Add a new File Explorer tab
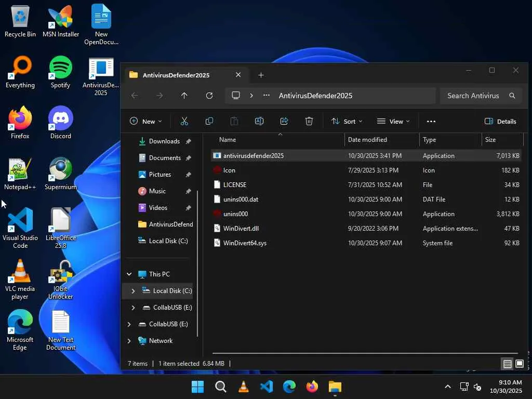 [x=261, y=75]
